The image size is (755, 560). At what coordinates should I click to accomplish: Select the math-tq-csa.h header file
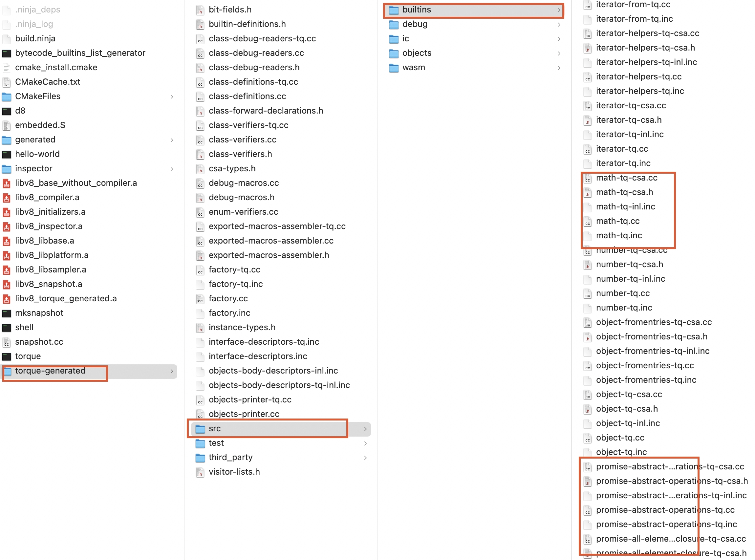tap(624, 191)
